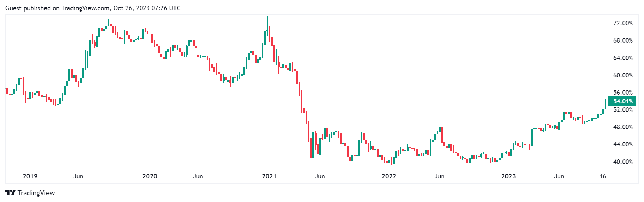Click the 60.00% label on the price scale
Image resolution: width=644 pixels, height=202 pixels.
[623, 75]
